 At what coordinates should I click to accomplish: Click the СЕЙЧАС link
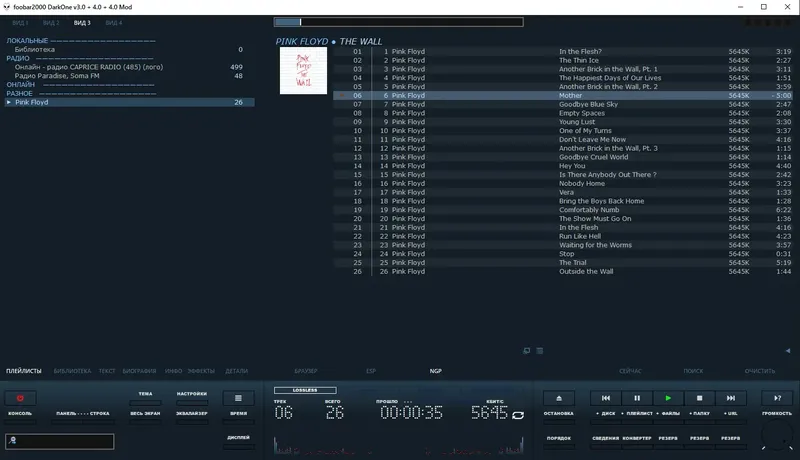pyautogui.click(x=631, y=371)
